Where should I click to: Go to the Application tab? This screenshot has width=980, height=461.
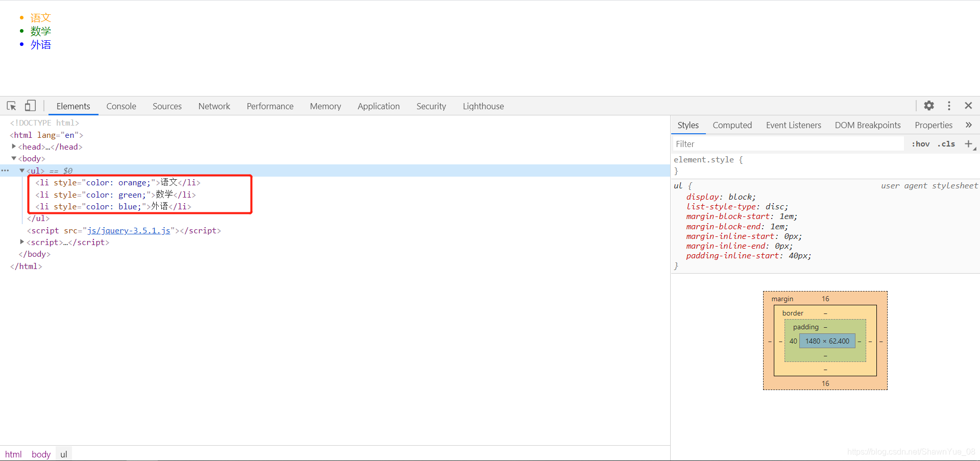(379, 106)
